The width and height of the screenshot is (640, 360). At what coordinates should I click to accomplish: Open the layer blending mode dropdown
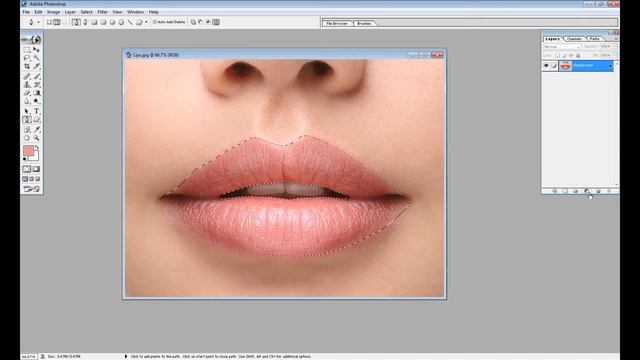[x=562, y=47]
